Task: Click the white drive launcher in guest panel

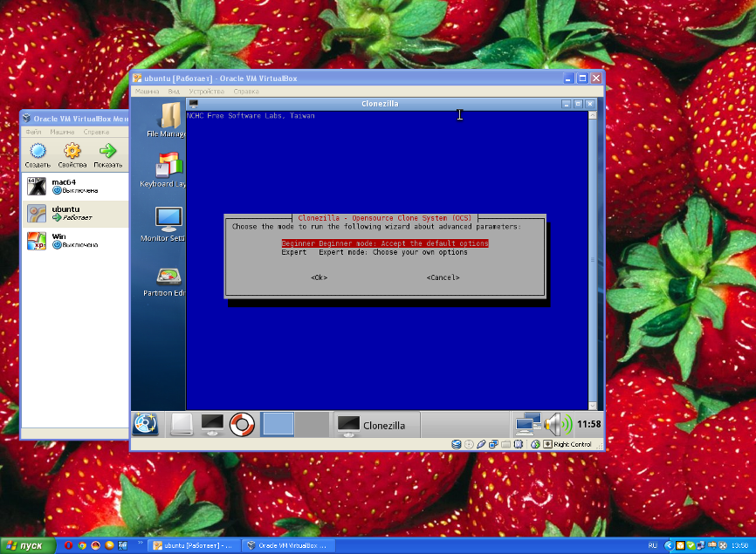Action: click(x=182, y=424)
